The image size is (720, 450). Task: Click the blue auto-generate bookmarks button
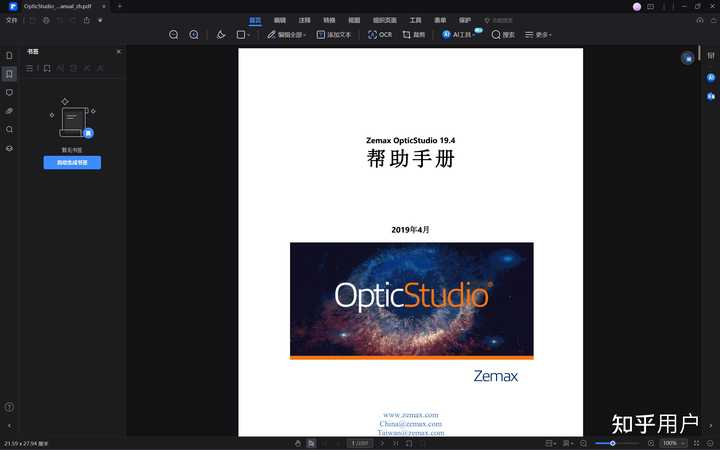(72, 163)
